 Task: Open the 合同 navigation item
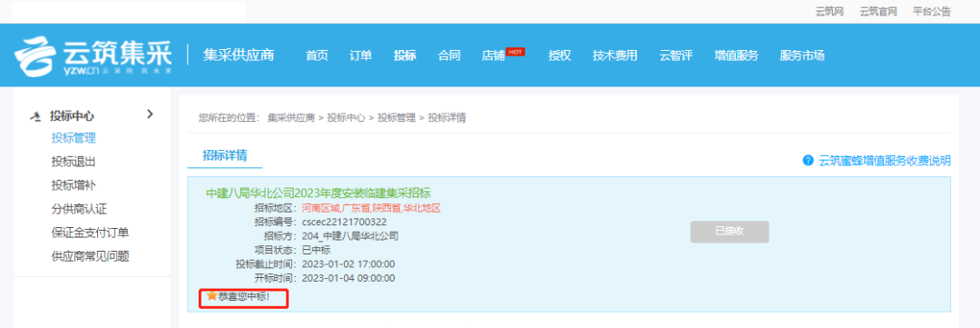click(x=449, y=55)
